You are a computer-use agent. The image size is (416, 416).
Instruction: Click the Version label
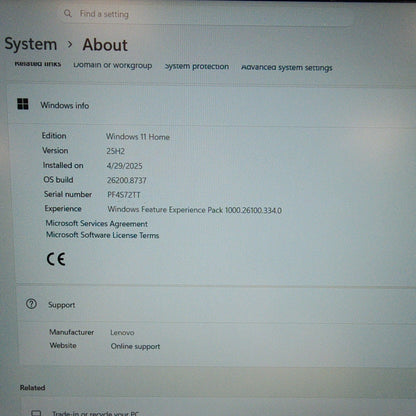point(55,150)
